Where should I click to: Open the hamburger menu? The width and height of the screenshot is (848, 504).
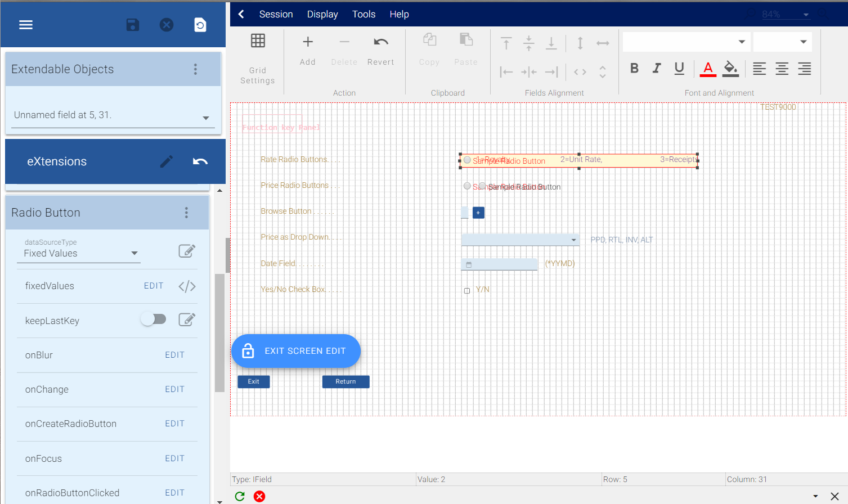pos(26,25)
